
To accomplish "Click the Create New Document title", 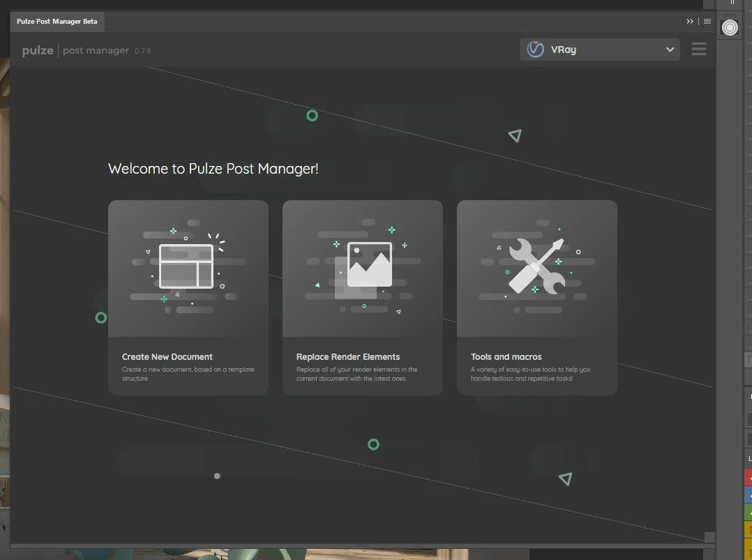I will tap(167, 357).
